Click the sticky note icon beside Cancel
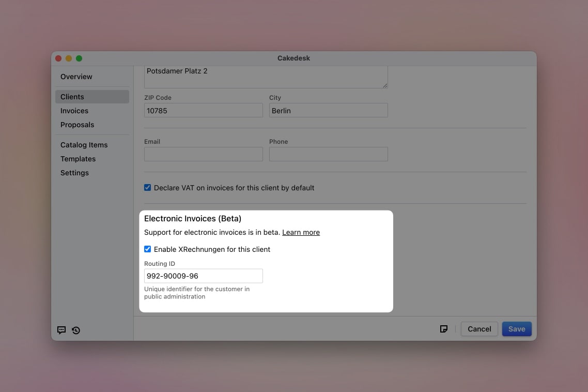The width and height of the screenshot is (588, 392). (x=443, y=329)
